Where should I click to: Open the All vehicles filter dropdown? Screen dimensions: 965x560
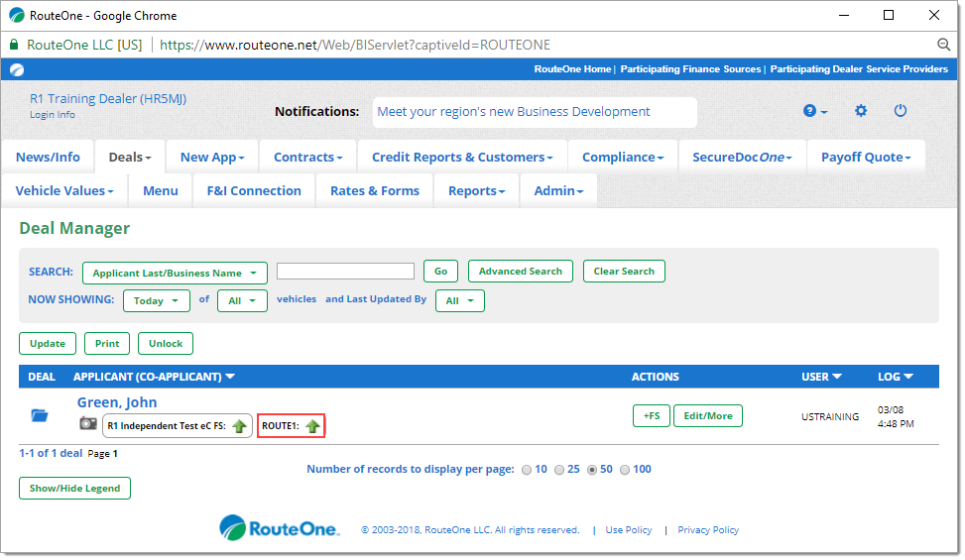pyautogui.click(x=242, y=300)
